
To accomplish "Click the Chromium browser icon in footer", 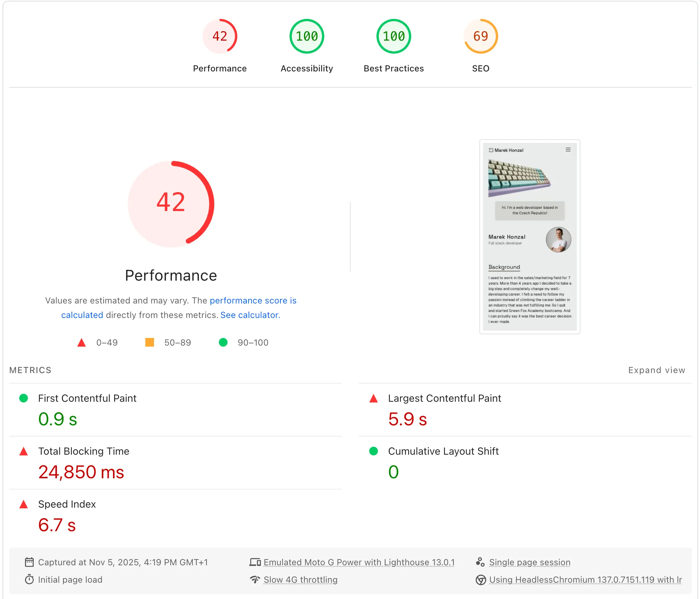I will [x=480, y=579].
